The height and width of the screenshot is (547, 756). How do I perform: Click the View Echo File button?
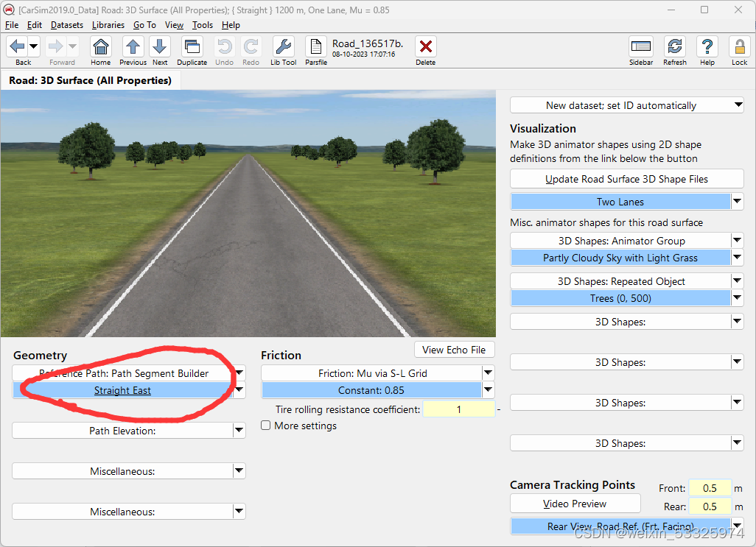tap(454, 349)
